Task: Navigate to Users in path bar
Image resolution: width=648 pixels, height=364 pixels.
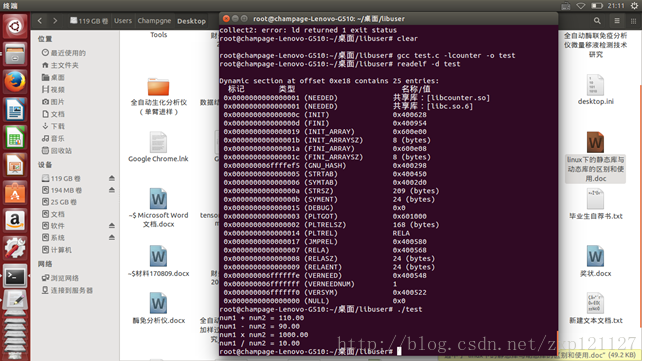Action: point(123,21)
